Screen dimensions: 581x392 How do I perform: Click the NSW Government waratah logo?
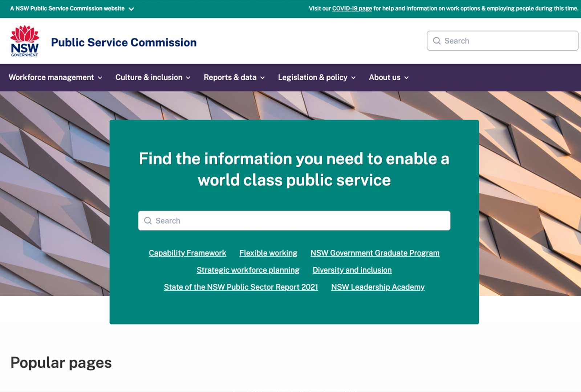coord(24,40)
